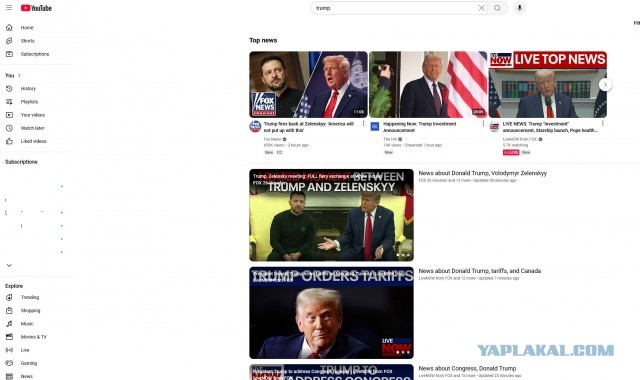Play the Fox News Zelenskyy video thumbnail
Image resolution: width=640 pixels, height=380 pixels.
tap(308, 84)
